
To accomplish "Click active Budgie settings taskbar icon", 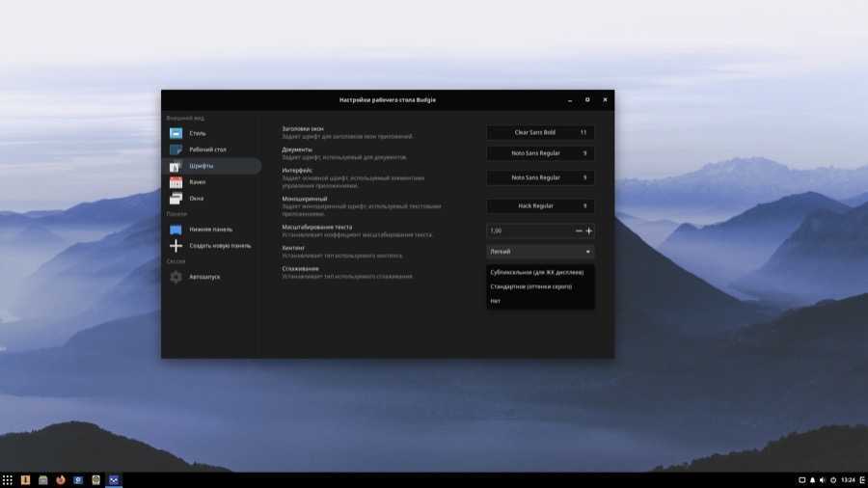I will tap(114, 480).
